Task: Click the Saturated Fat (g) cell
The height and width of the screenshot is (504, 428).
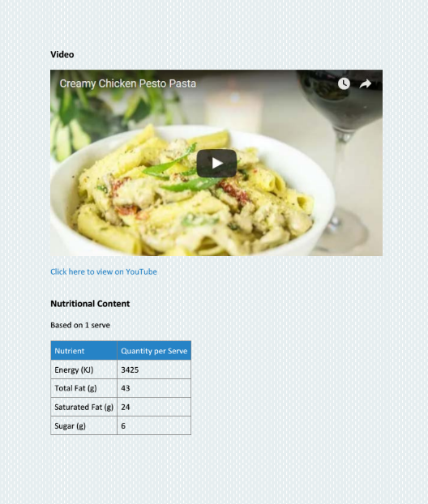Action: [x=84, y=407]
